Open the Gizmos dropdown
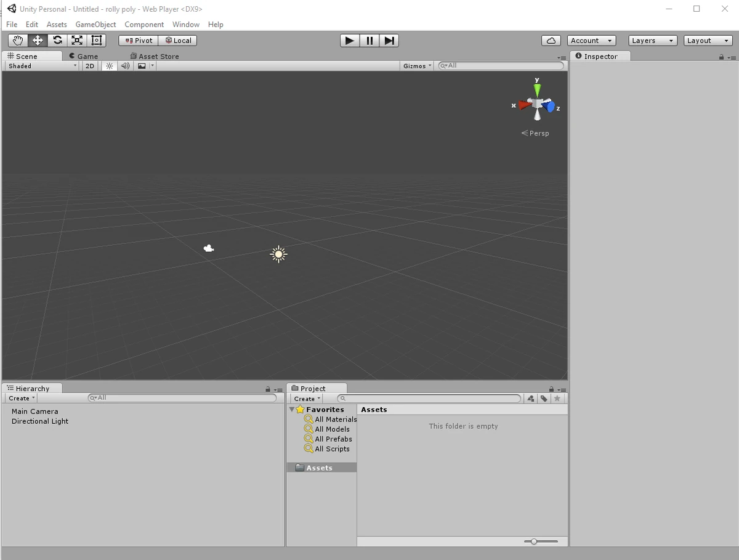 pos(416,65)
